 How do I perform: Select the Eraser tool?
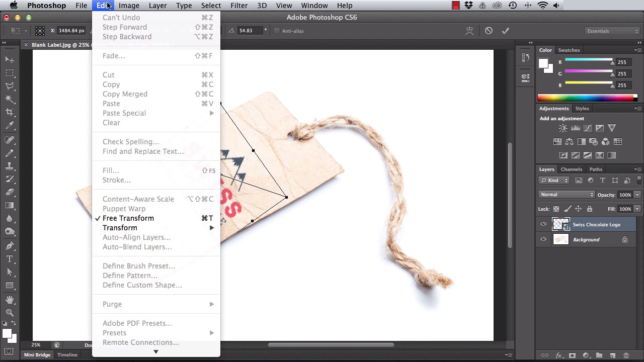10,192
